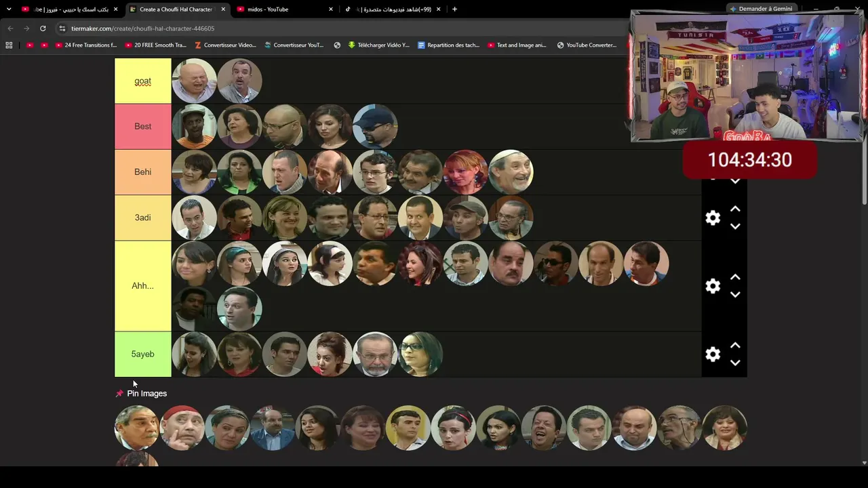The height and width of the screenshot is (488, 868).
Task: Click the 5ayeb tier label
Action: [143, 354]
